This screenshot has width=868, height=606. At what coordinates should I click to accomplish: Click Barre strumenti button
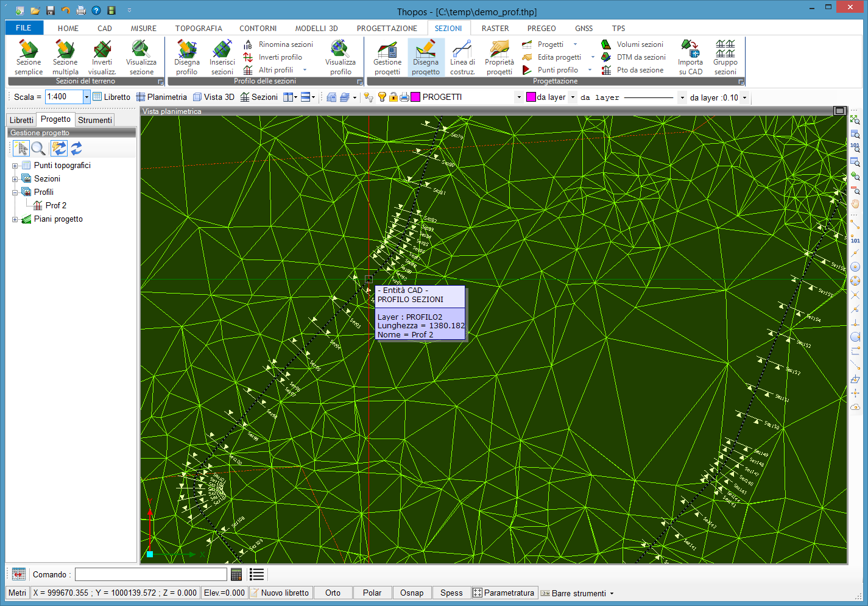(577, 593)
